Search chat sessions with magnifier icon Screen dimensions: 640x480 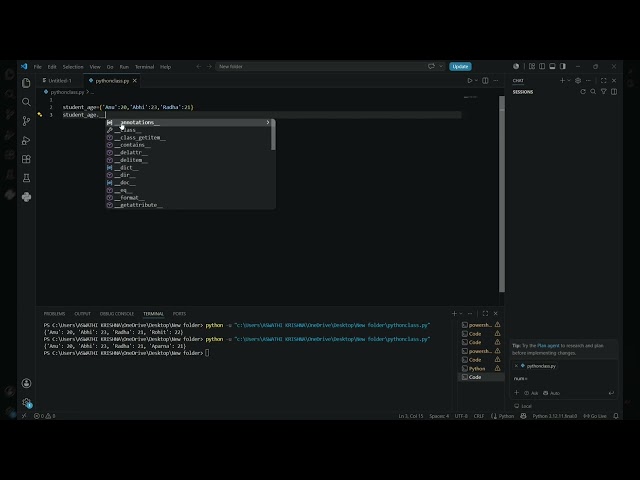click(593, 92)
